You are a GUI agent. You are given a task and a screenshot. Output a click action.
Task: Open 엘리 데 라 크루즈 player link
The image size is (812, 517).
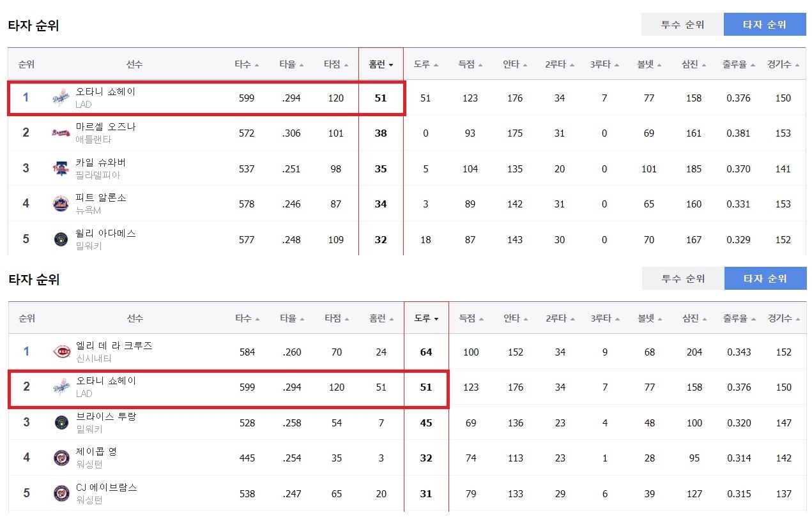coord(114,345)
